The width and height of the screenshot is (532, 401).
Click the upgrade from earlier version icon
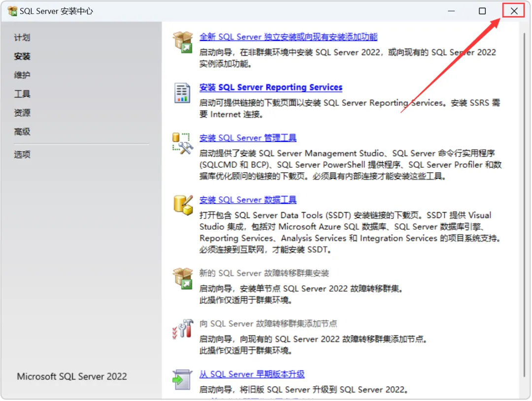click(x=182, y=380)
